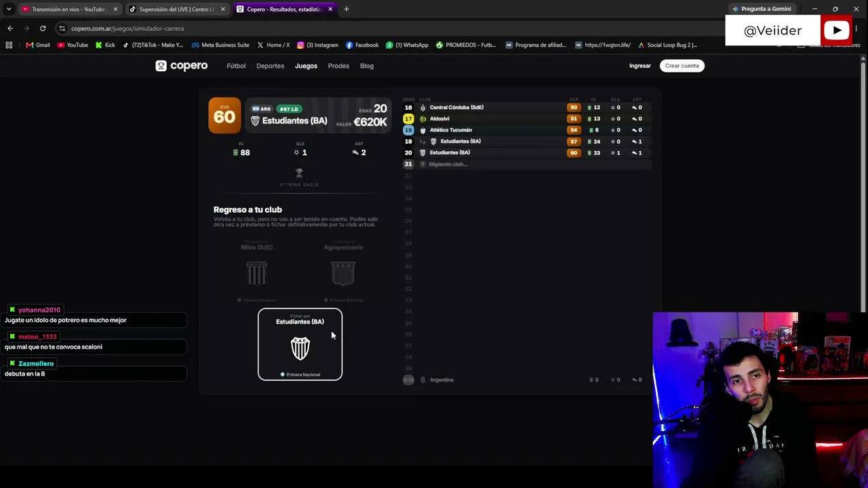The width and height of the screenshot is (868, 488).
Task: Click the orange OVR 60 rating badge
Action: click(224, 116)
